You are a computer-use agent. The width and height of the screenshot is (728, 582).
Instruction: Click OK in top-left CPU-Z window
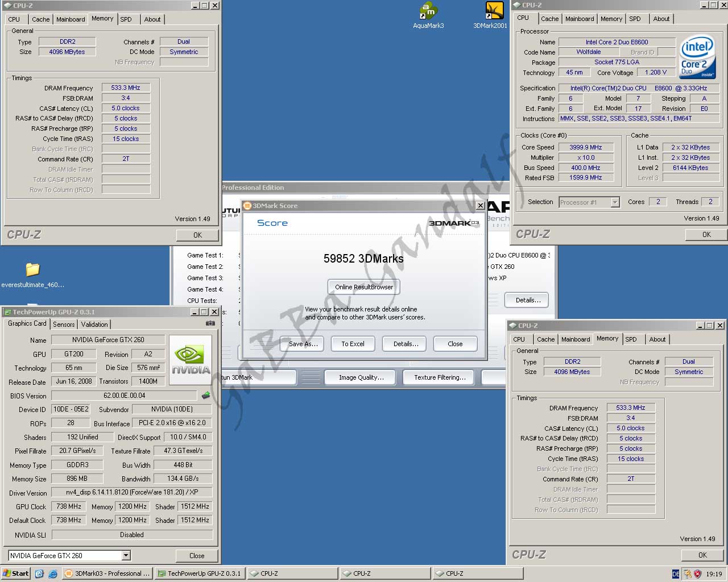(197, 235)
